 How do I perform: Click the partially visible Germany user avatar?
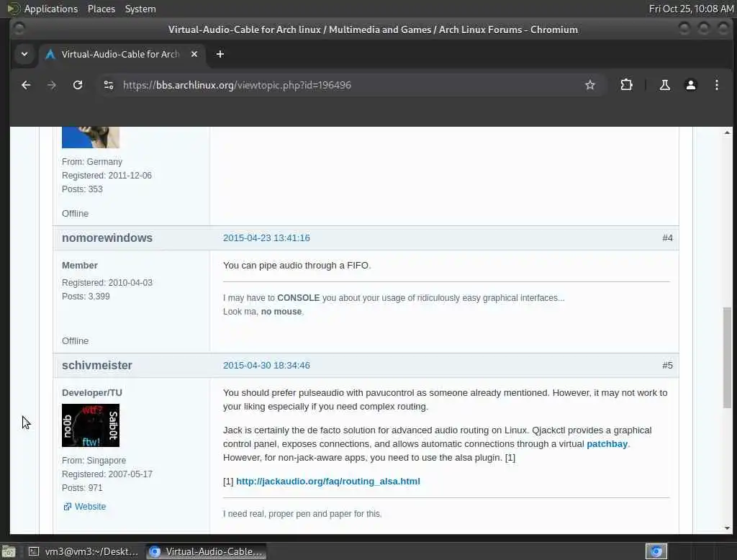coord(91,137)
